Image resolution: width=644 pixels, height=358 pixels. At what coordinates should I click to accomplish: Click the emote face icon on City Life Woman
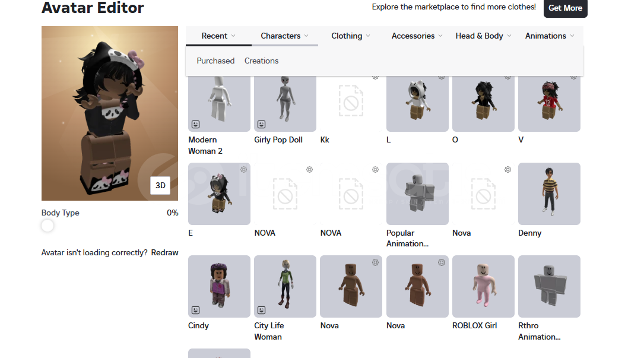tap(261, 310)
